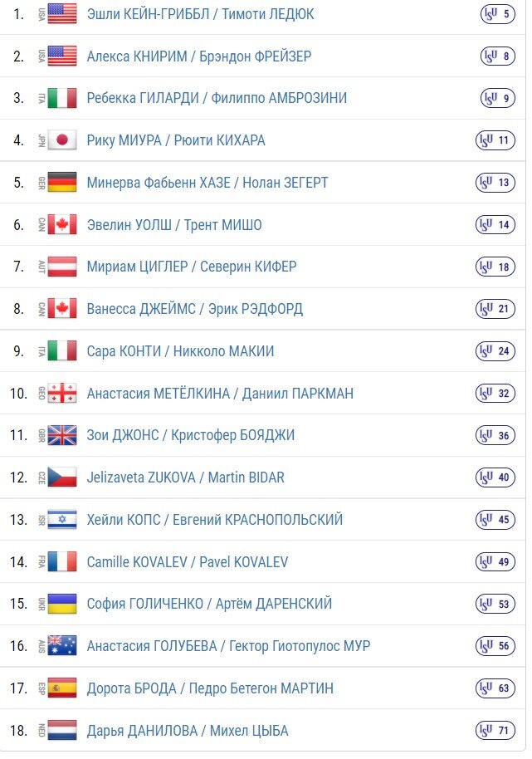Open Дарья ДАНИЛОВА / Михел ЦЫБА link
Viewport: 532px width, 759px height.
click(188, 730)
